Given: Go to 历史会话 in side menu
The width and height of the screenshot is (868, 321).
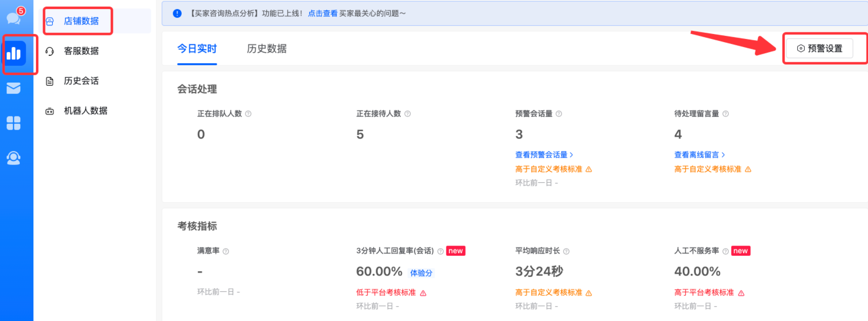Looking at the screenshot, I should coord(81,81).
